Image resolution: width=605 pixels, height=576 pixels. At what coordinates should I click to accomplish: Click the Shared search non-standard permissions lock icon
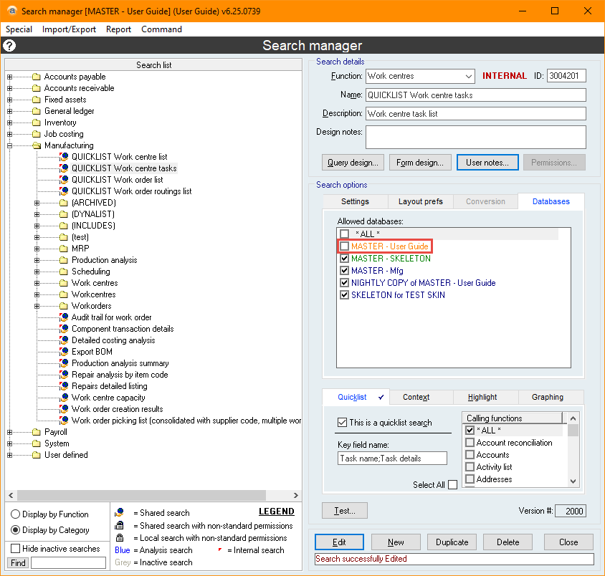click(x=120, y=525)
